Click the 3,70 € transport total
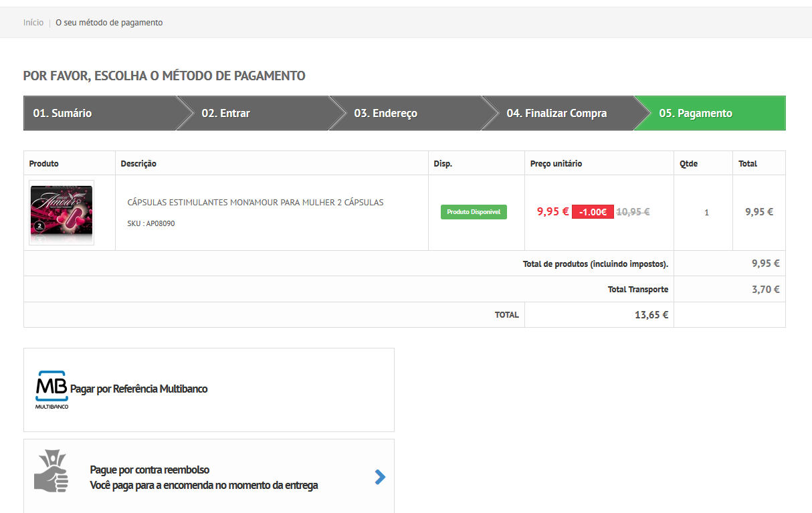The image size is (812, 513). click(765, 290)
